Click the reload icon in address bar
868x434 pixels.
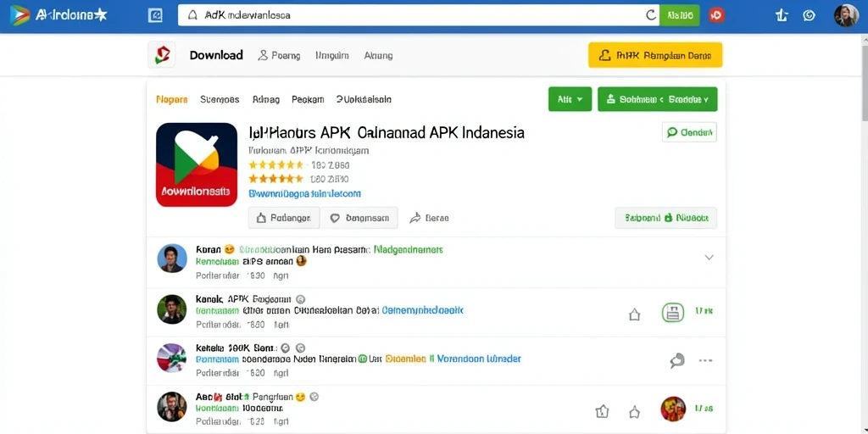(651, 15)
